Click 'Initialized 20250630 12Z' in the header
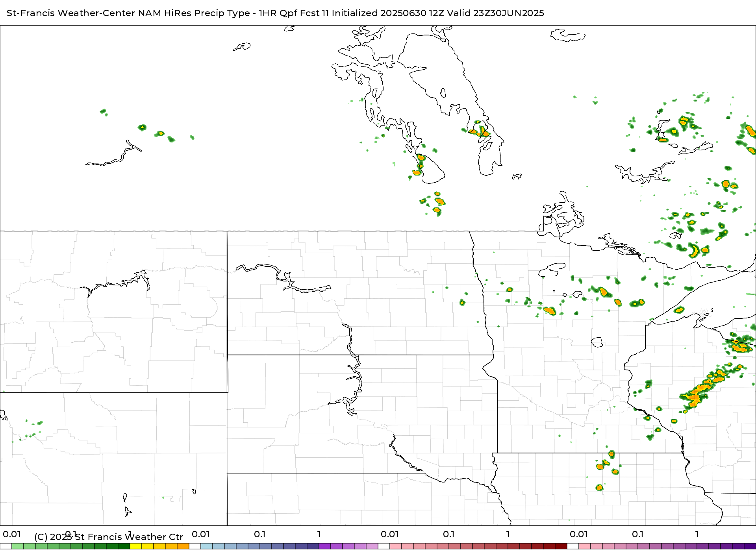Image resolution: width=756 pixels, height=551 pixels. tap(388, 13)
